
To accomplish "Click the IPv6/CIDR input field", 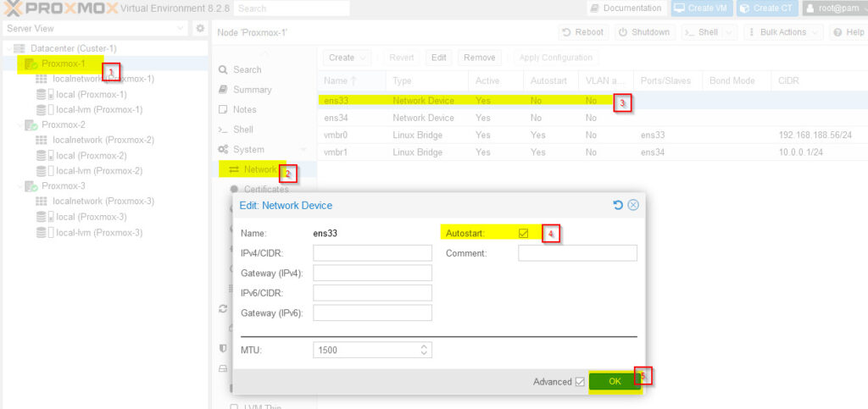I will pos(373,293).
